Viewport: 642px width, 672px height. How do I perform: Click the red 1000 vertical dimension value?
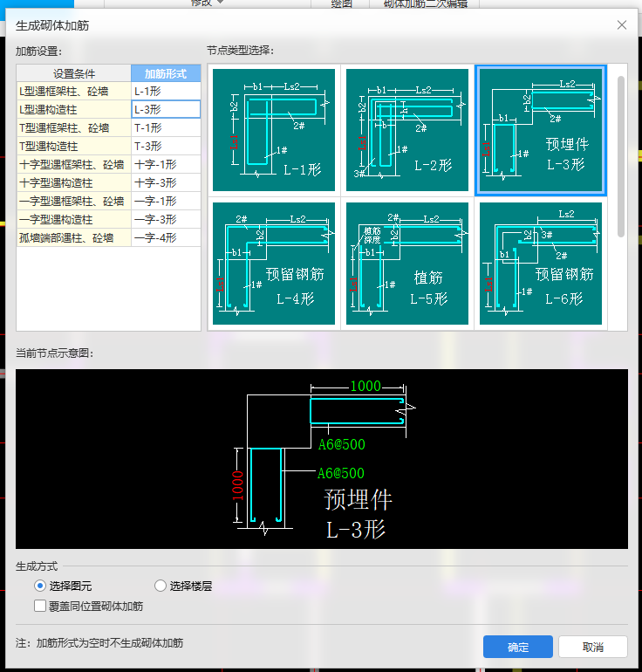(238, 485)
